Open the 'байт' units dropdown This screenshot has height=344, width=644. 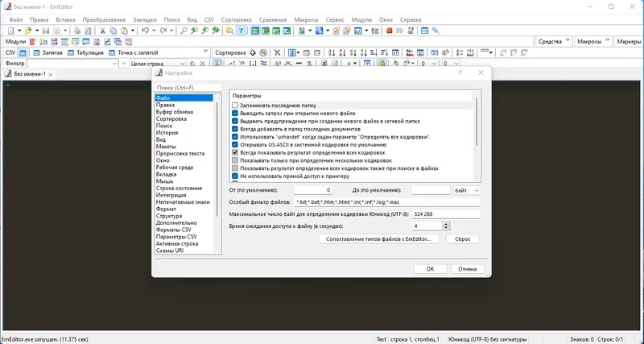[467, 191]
